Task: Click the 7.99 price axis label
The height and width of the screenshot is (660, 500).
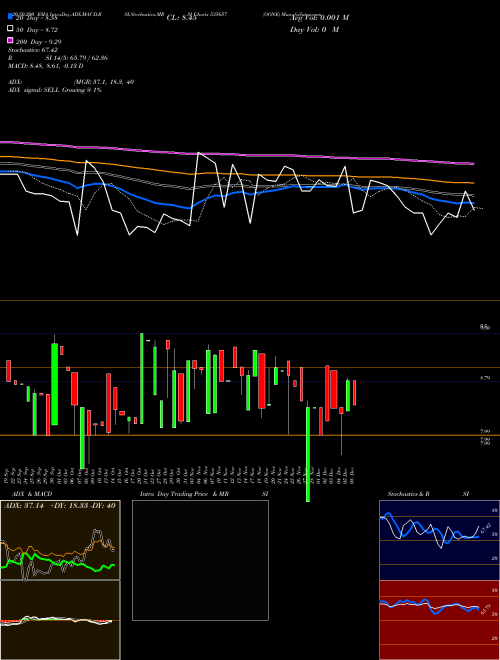Action: pos(485,431)
